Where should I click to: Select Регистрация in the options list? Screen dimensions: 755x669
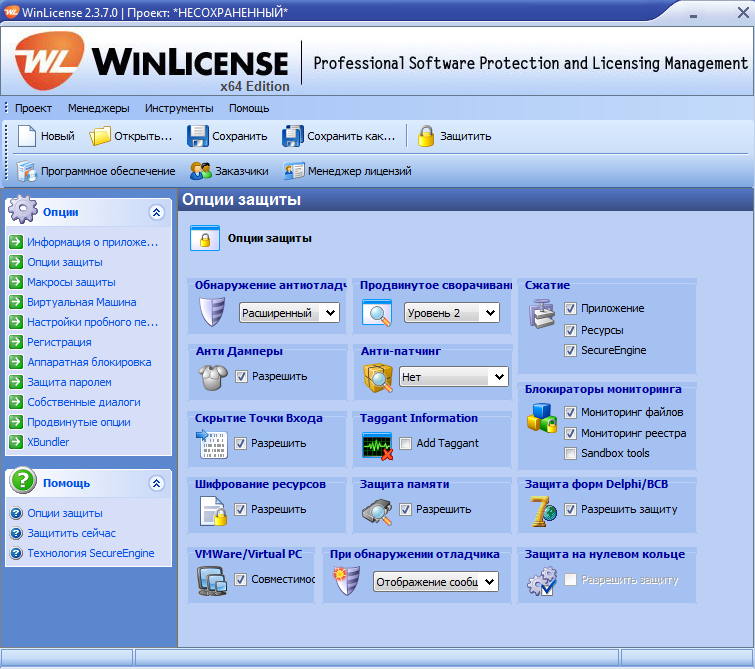(x=59, y=342)
